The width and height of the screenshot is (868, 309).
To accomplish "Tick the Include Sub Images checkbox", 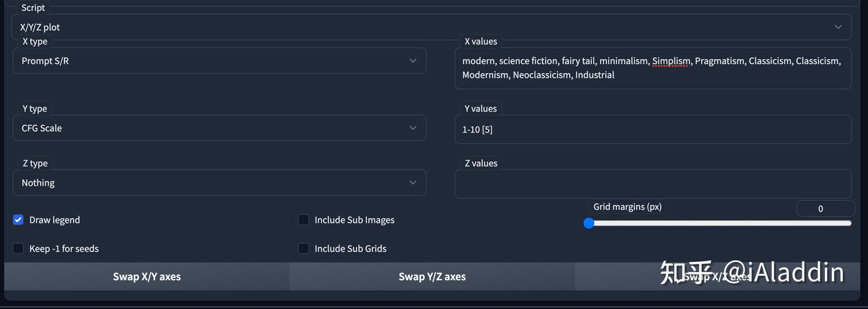I will (x=304, y=220).
